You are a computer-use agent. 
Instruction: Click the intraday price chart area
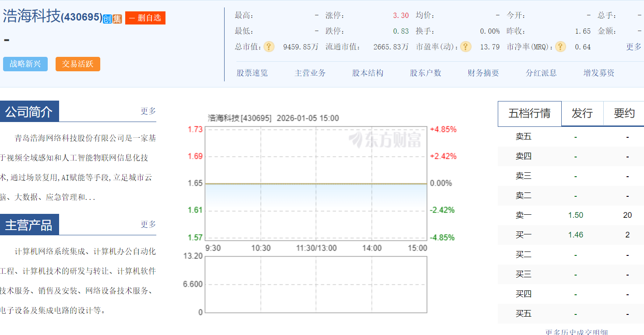point(316,183)
